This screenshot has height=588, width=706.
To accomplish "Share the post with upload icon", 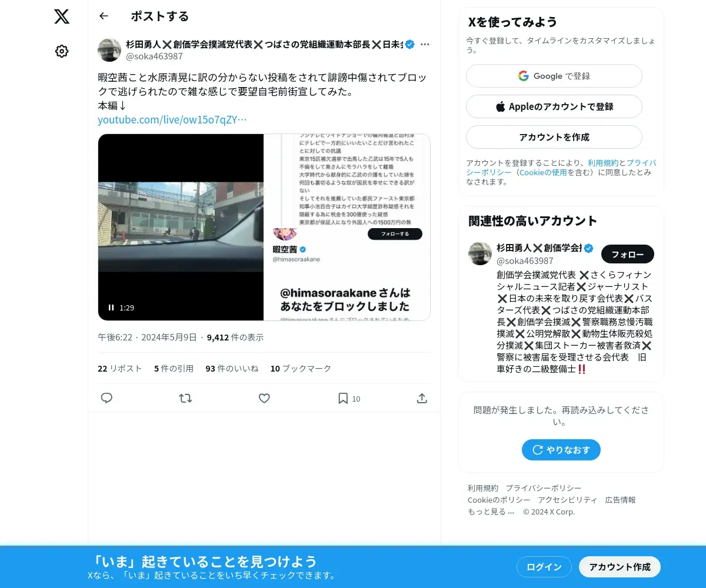I will [x=422, y=398].
